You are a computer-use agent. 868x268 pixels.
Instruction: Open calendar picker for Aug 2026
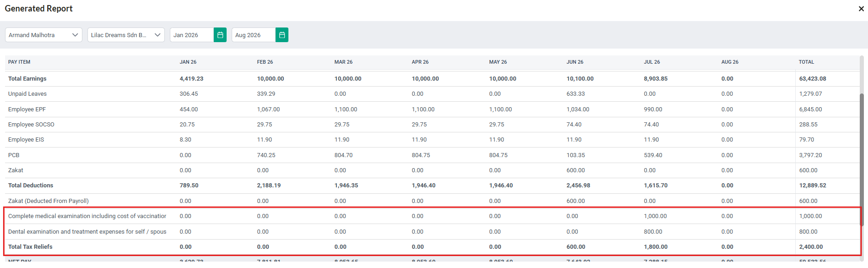tap(282, 35)
